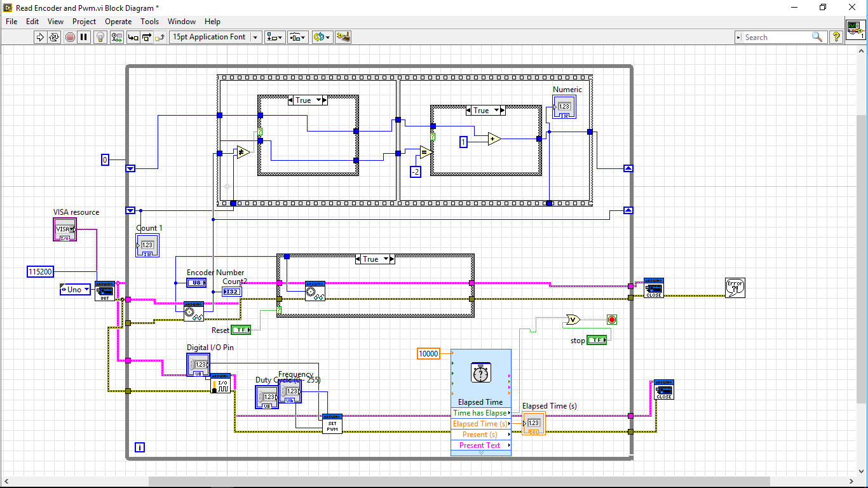Screen dimensions: 868x488
Task: Click the magnifier icon in the Search box
Action: pos(817,37)
